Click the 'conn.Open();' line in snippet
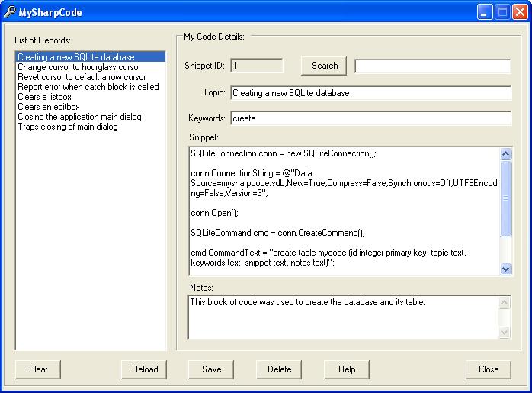 click(214, 213)
